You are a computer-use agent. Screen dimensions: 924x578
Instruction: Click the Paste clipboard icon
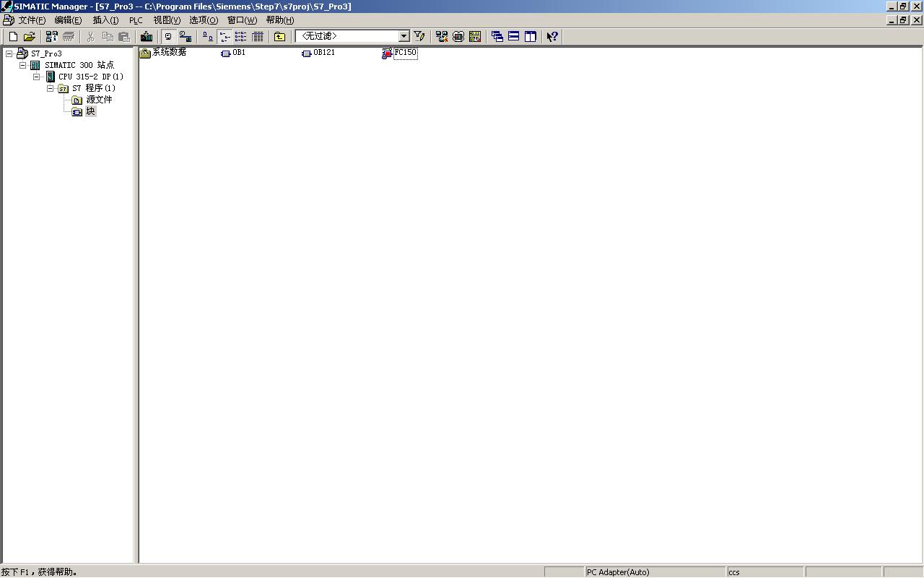pos(124,37)
